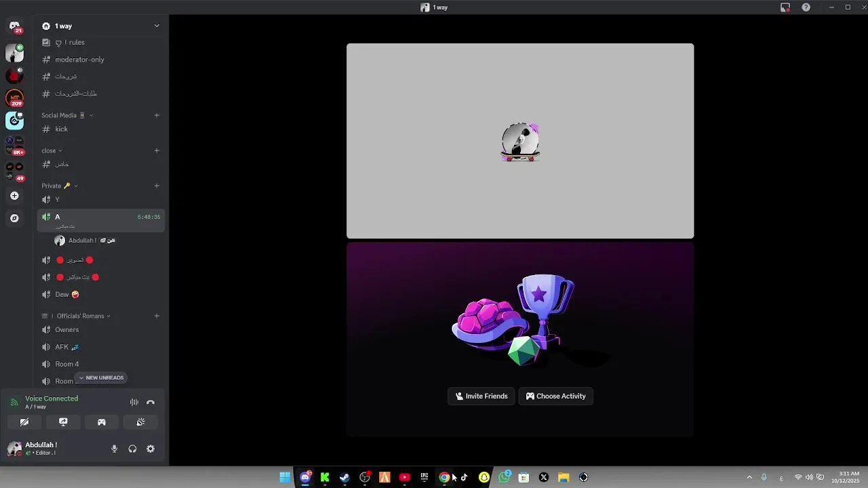Join the Owners voice channel
Image resolution: width=868 pixels, height=488 pixels.
pos(101,329)
